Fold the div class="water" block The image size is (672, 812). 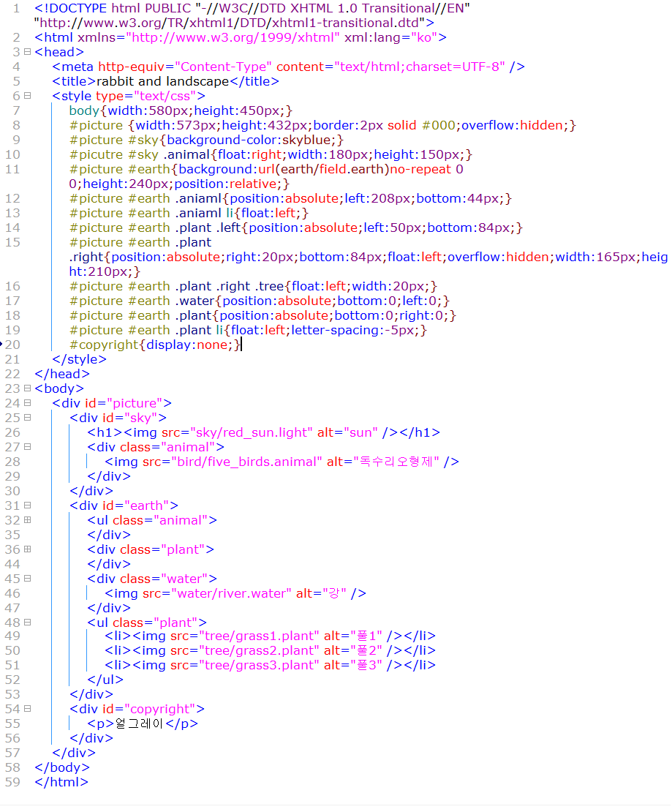(x=27, y=579)
